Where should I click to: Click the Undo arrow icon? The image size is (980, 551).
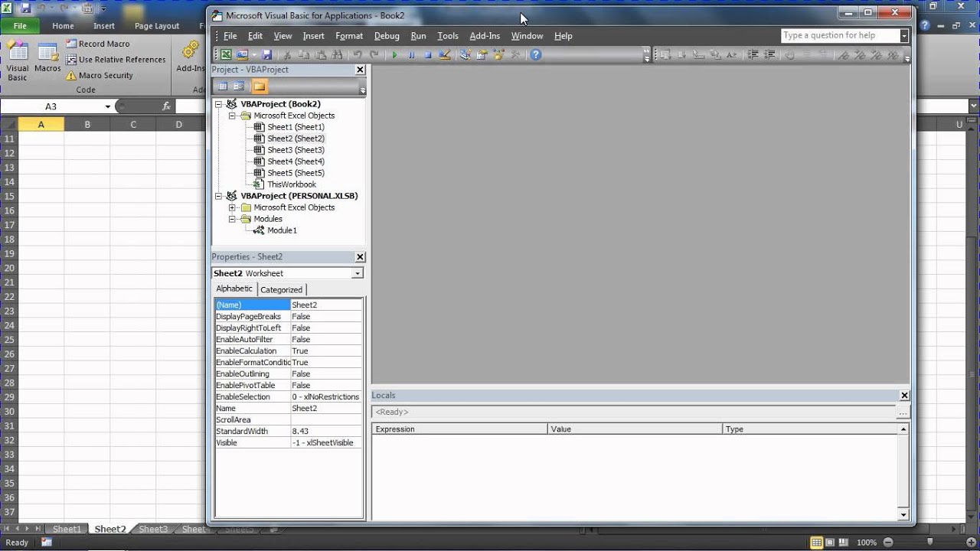pos(358,55)
